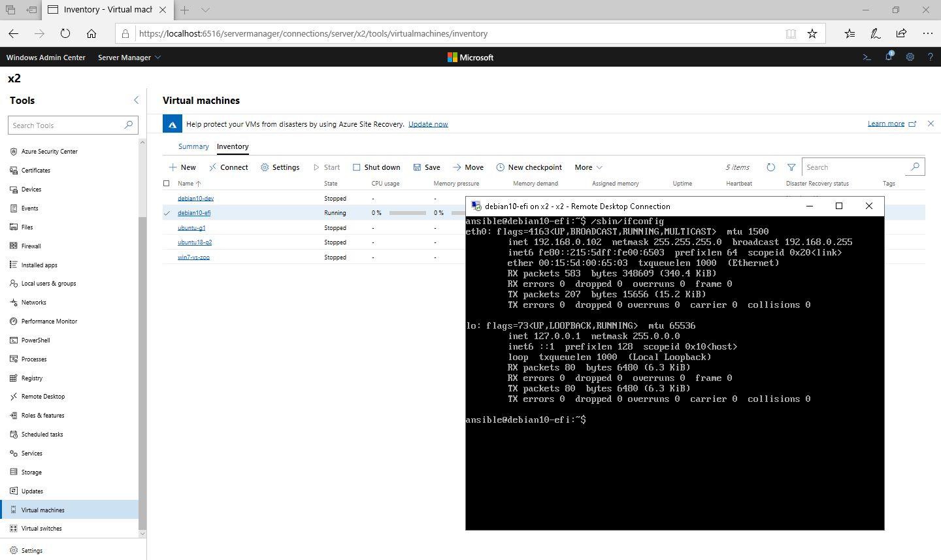
Task: Open the Storage tool
Action: tap(31, 472)
